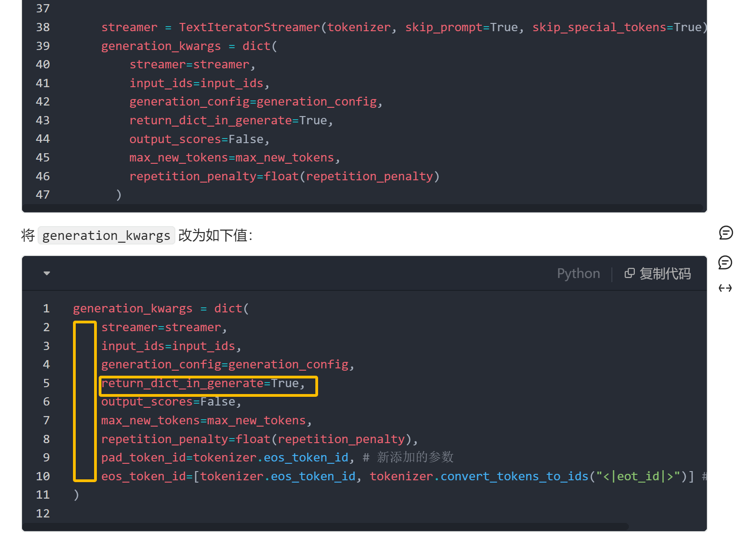Collapse the code block with the caret
756x539 pixels.
tap(47, 273)
